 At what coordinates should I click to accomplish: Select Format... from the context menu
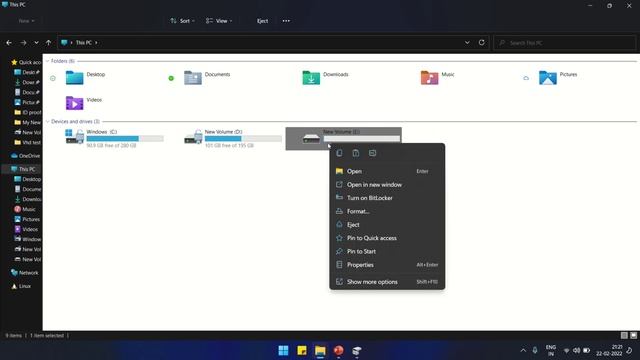point(387,211)
